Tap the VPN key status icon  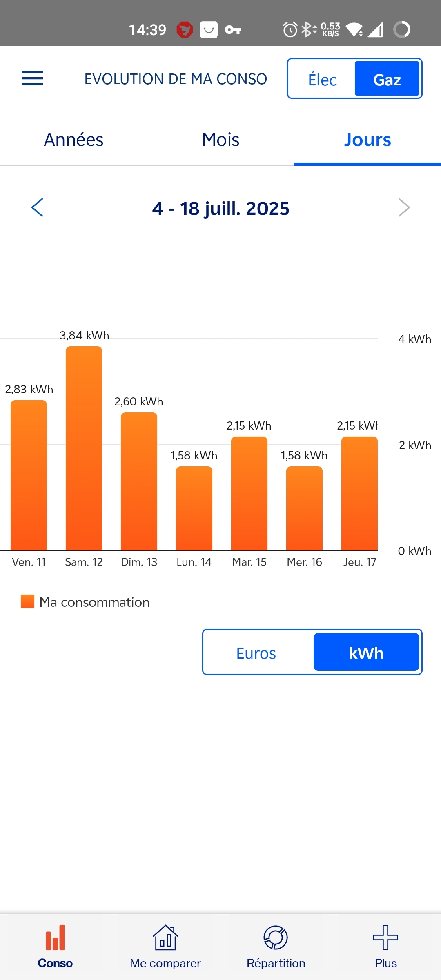coord(233,30)
